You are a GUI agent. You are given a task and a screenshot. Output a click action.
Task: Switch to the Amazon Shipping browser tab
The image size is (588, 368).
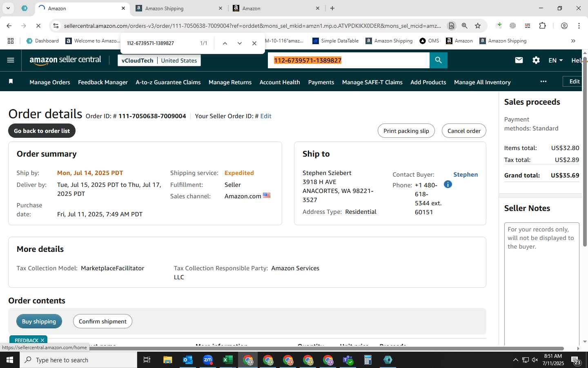(180, 8)
